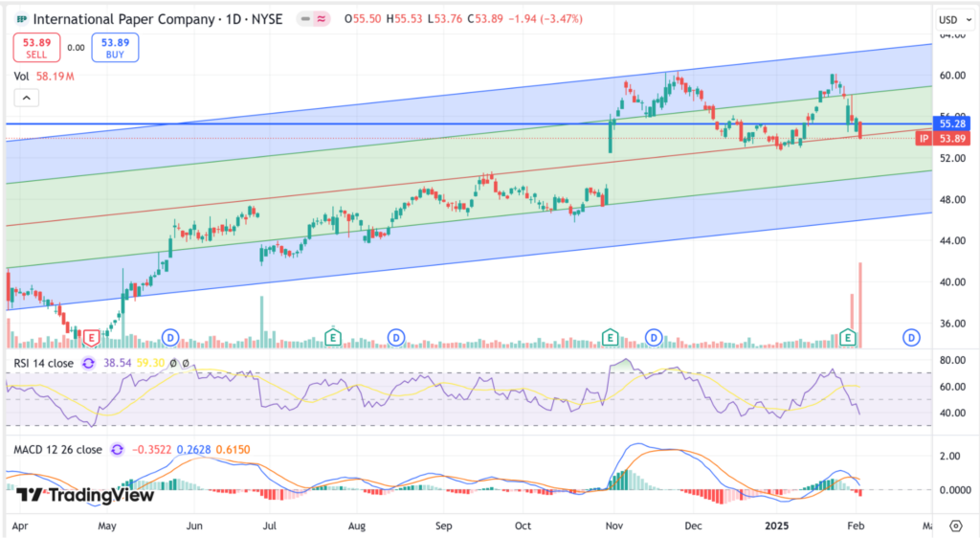Click the MACD histogram value −0.3522
The height and width of the screenshot is (538, 980).
(151, 450)
